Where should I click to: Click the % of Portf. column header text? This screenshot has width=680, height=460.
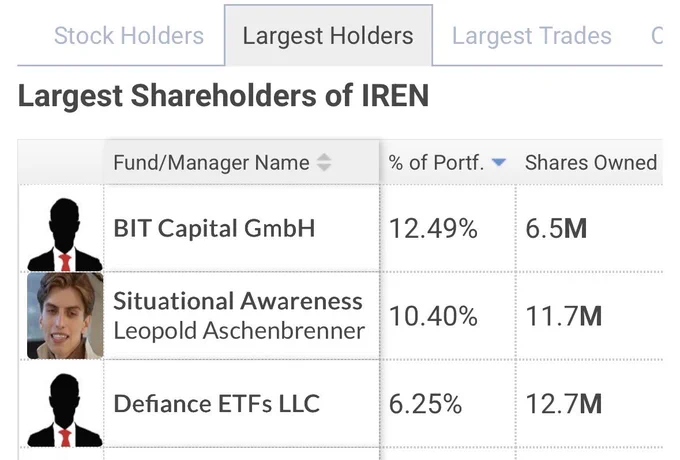click(436, 163)
